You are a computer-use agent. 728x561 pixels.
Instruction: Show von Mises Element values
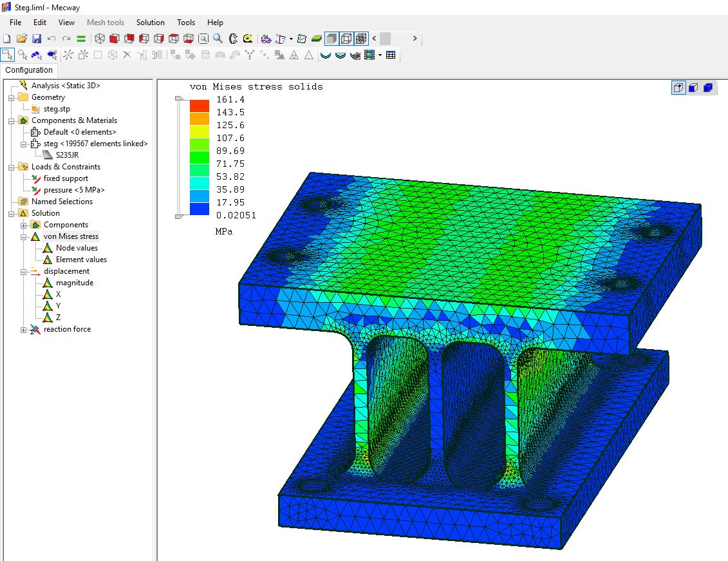coord(81,260)
